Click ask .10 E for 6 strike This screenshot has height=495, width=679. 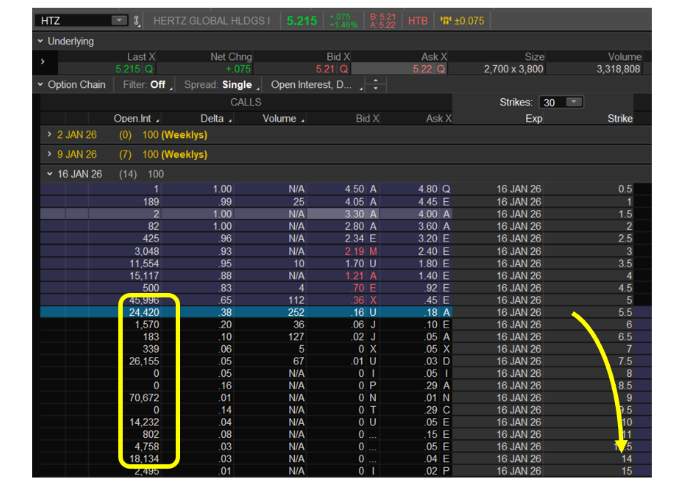(437, 324)
